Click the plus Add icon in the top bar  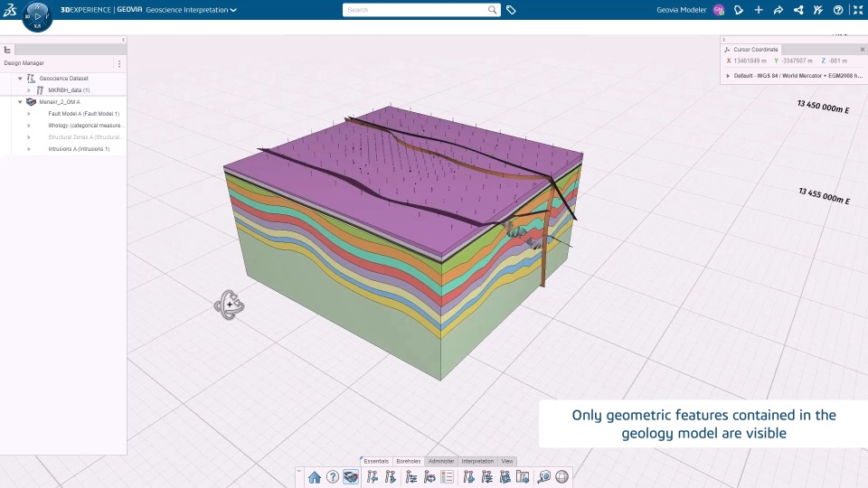[759, 10]
